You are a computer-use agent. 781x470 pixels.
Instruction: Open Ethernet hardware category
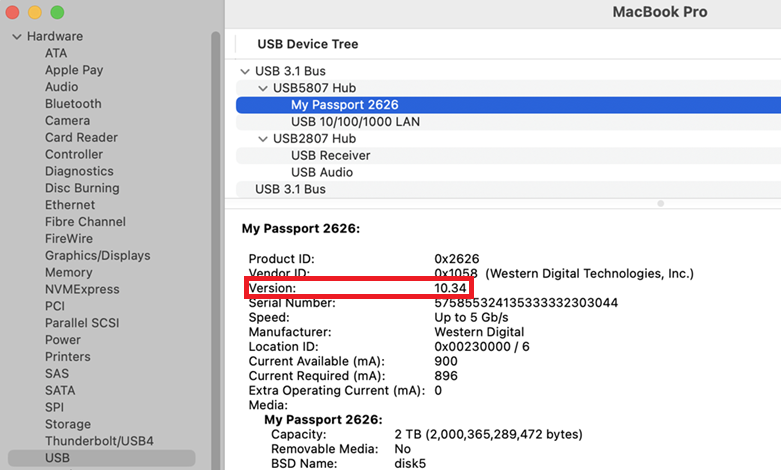pos(70,205)
